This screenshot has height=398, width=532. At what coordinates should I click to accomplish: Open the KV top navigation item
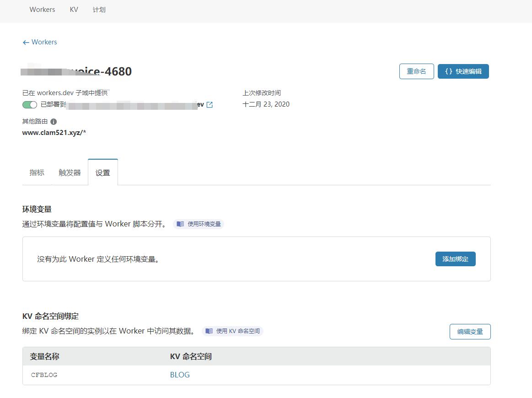(x=74, y=10)
